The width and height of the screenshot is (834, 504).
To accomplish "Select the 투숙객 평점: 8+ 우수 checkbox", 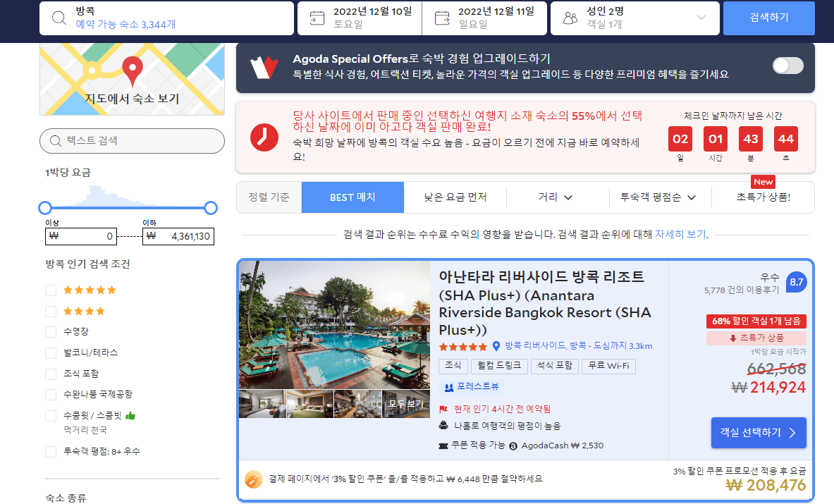I will 51,451.
